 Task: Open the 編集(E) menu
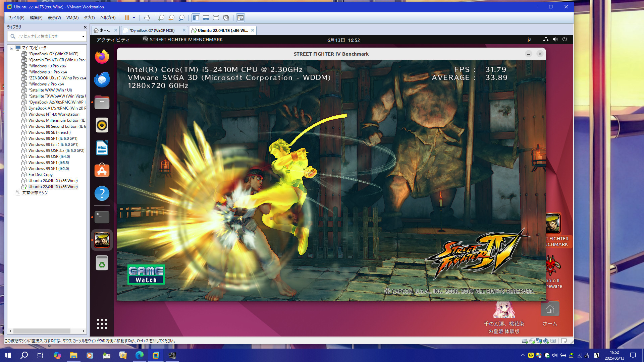[36, 18]
